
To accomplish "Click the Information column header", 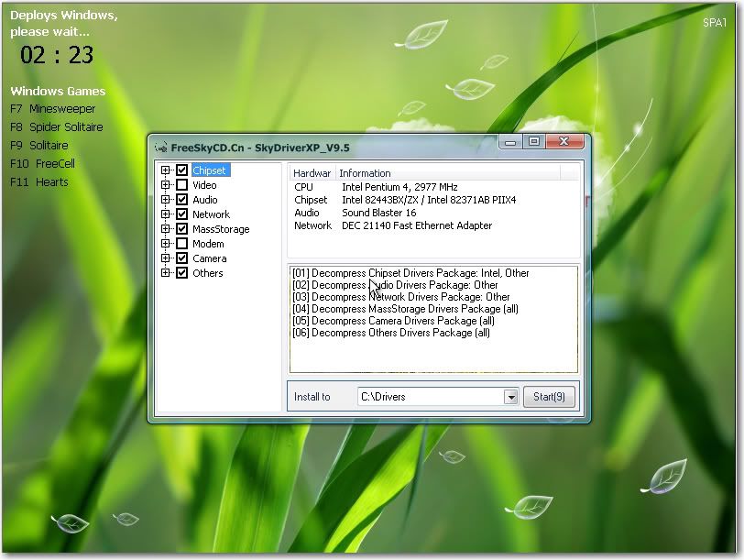I will tap(447, 173).
